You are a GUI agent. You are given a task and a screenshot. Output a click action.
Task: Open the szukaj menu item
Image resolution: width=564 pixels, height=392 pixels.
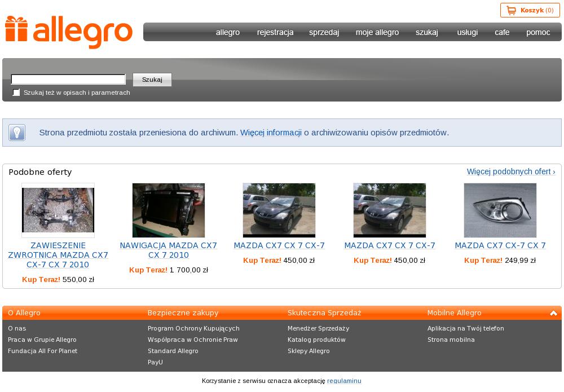click(427, 32)
